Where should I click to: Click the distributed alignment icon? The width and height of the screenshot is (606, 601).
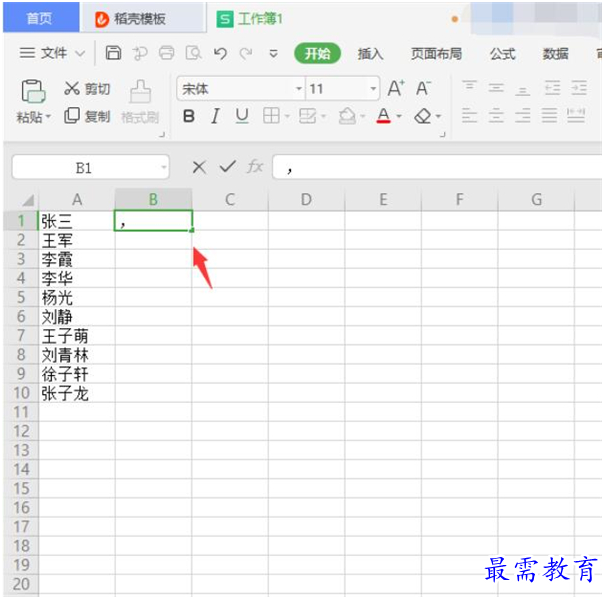(576, 116)
